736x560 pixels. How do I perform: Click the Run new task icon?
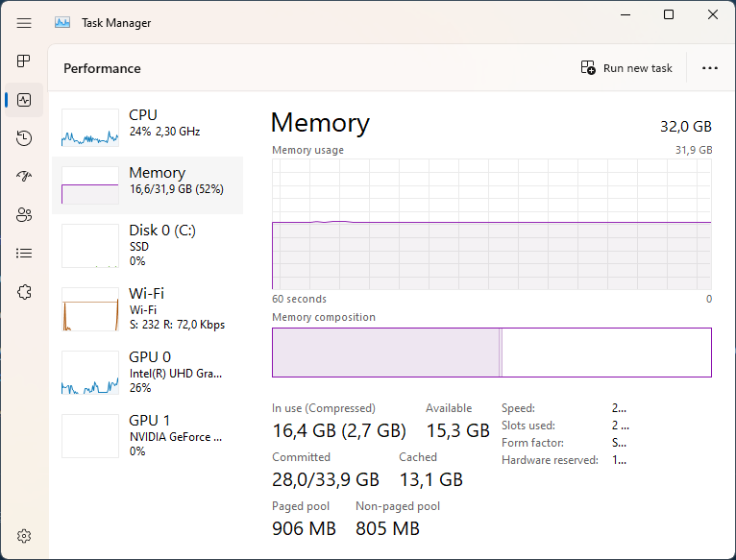click(588, 67)
